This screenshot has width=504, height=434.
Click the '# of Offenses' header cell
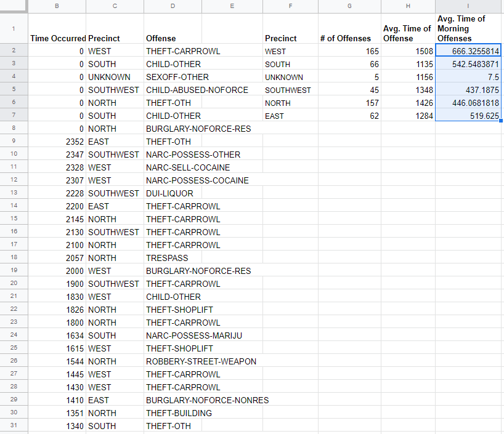[x=349, y=28]
